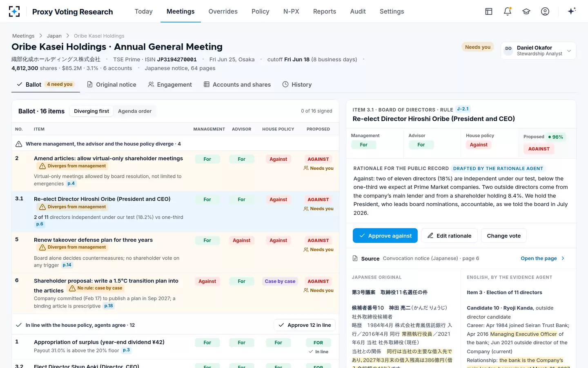
Task: Click Approve 12 in line button
Action: pyautogui.click(x=305, y=325)
